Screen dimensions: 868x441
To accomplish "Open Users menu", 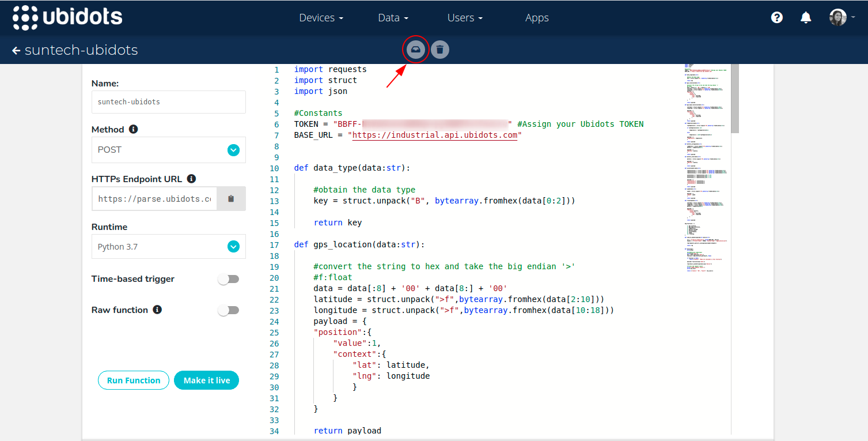I will 465,18.
